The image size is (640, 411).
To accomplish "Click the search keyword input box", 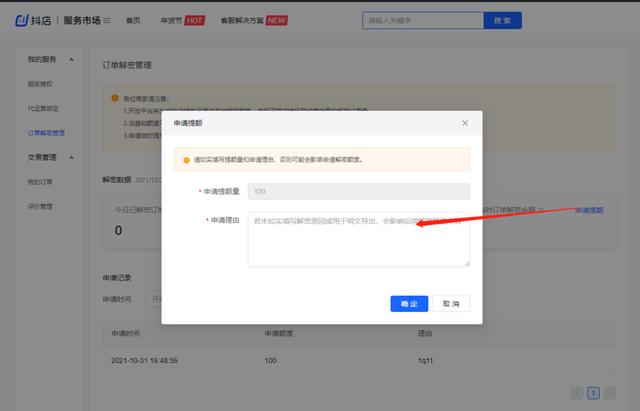I will (421, 20).
